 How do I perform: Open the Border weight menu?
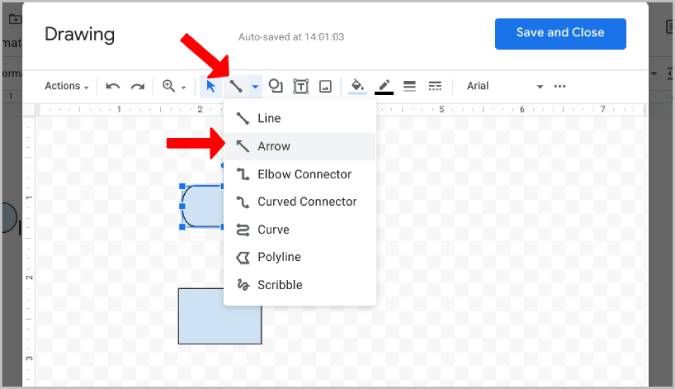click(x=409, y=86)
